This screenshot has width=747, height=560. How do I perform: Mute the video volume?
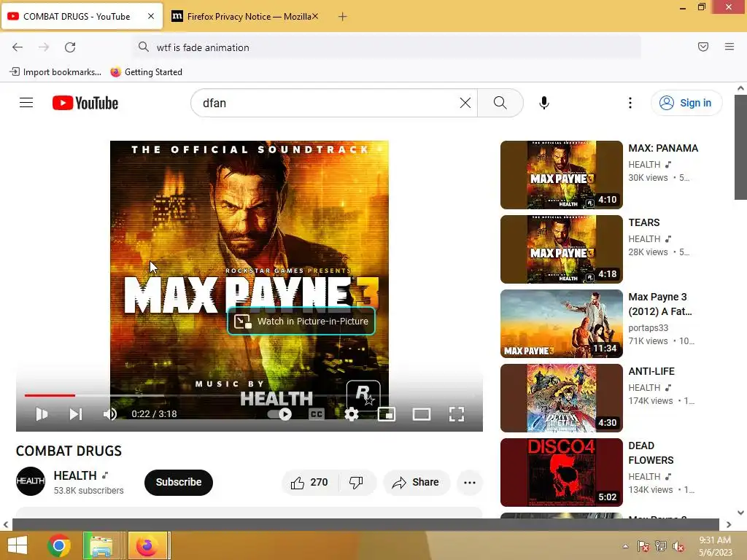[109, 414]
